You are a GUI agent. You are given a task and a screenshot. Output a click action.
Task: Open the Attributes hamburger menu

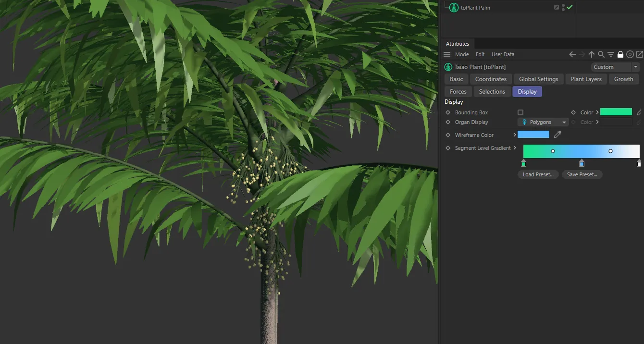pyautogui.click(x=447, y=54)
